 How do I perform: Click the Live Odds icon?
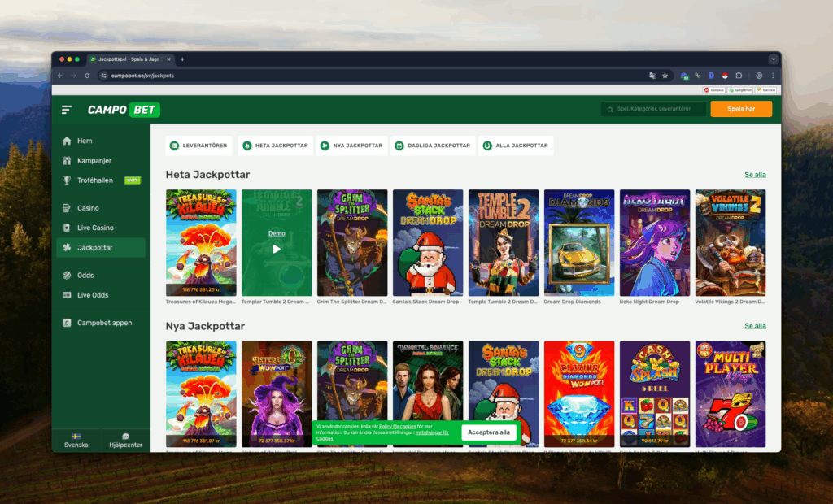[x=67, y=295]
